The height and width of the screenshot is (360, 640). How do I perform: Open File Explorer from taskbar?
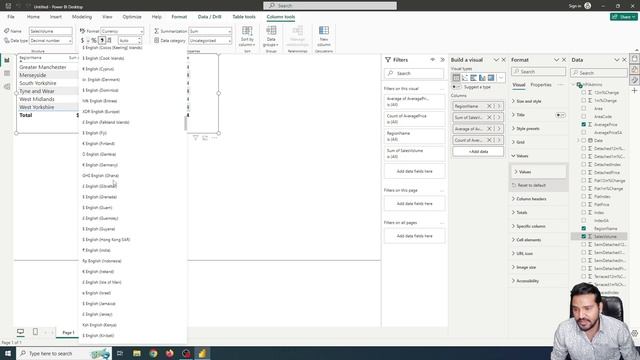point(137,353)
